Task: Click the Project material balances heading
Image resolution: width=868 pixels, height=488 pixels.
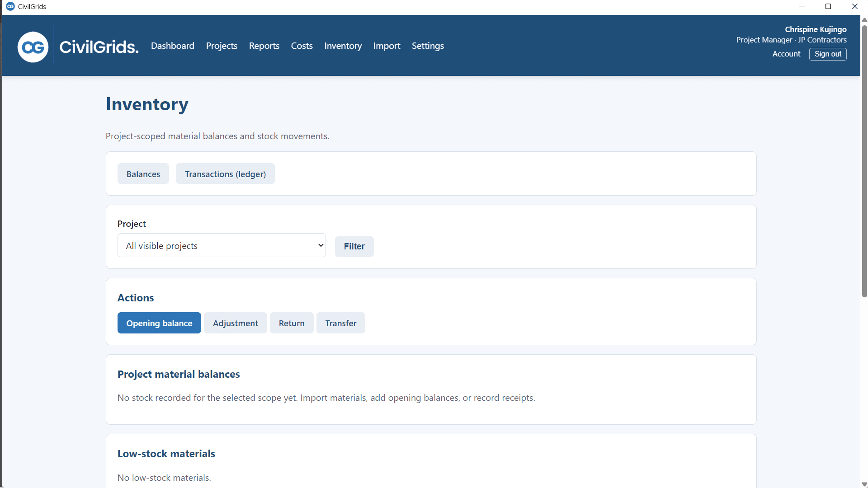Action: (179, 374)
